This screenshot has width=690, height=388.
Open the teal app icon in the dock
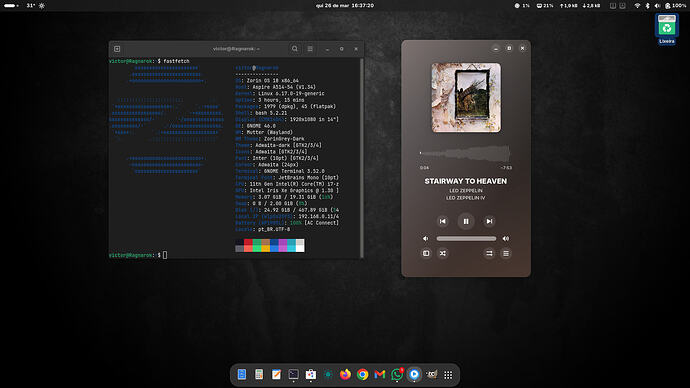tap(328, 374)
